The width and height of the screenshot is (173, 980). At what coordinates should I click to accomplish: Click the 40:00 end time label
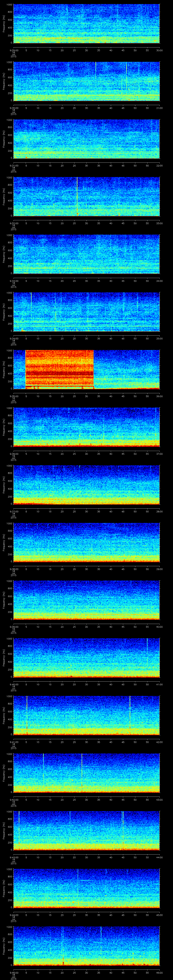[160, 627]
